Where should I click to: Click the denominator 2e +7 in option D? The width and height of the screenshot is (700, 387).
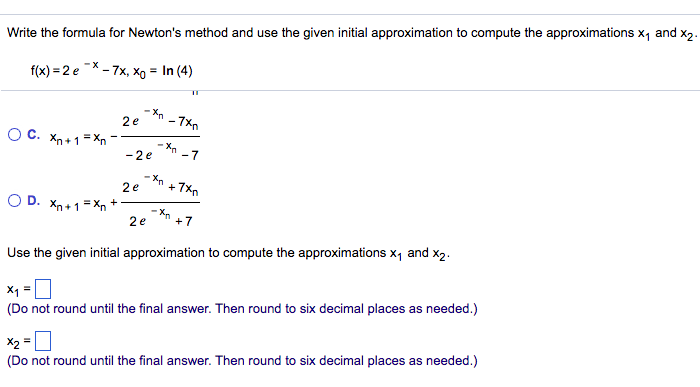pos(161,218)
